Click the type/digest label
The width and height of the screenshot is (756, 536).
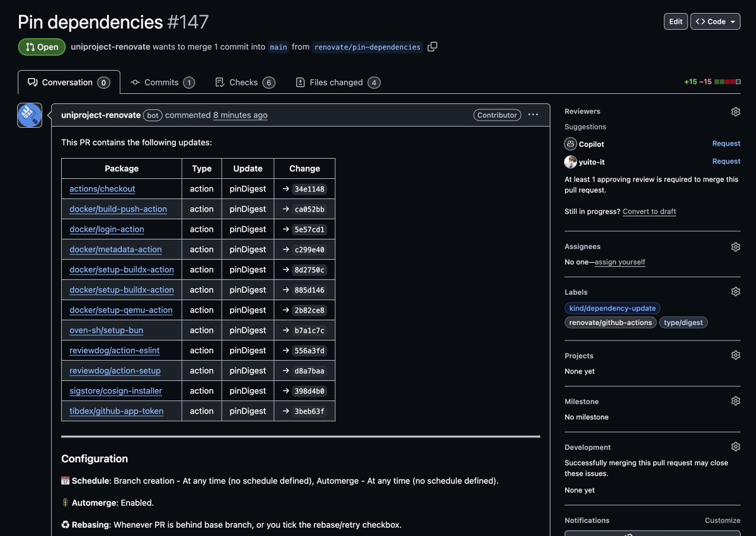click(684, 322)
